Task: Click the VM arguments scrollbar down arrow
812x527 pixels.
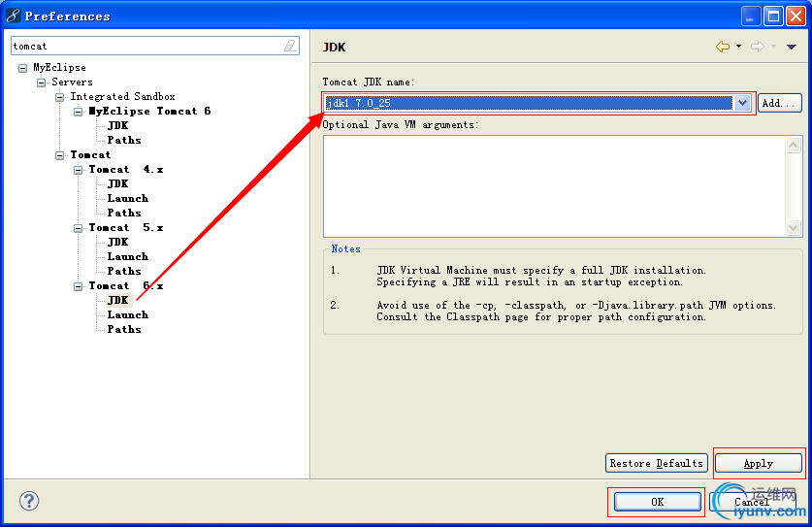Action: 793,227
